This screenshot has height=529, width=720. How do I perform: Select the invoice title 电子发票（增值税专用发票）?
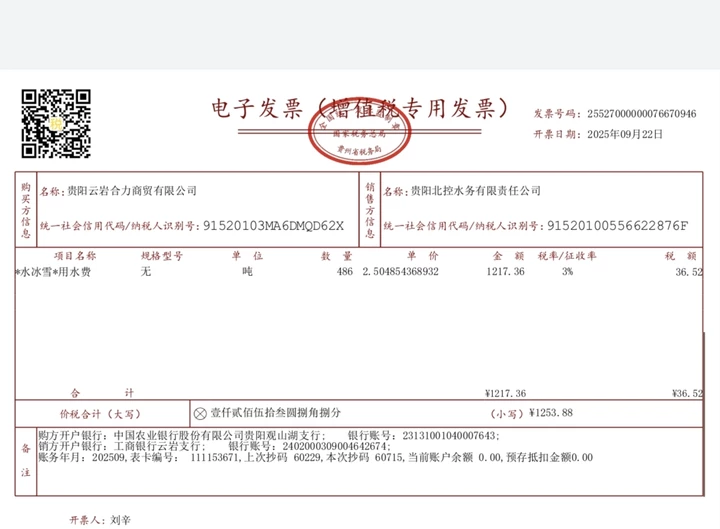tap(360, 108)
